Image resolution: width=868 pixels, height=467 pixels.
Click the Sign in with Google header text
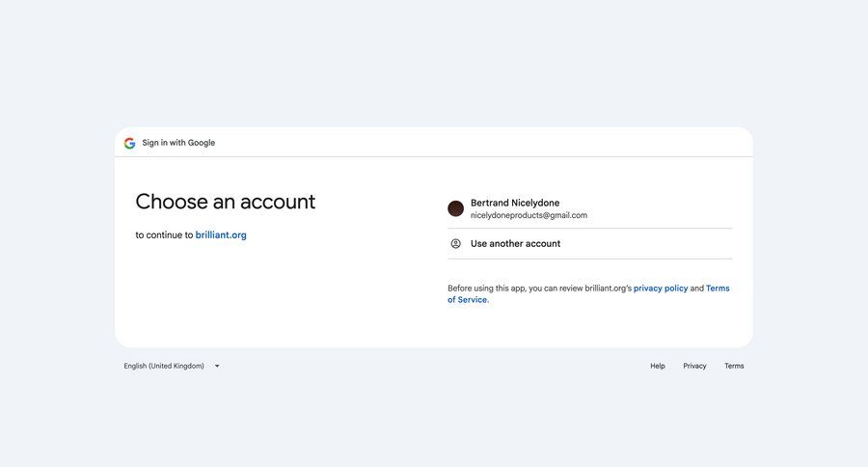(x=178, y=143)
